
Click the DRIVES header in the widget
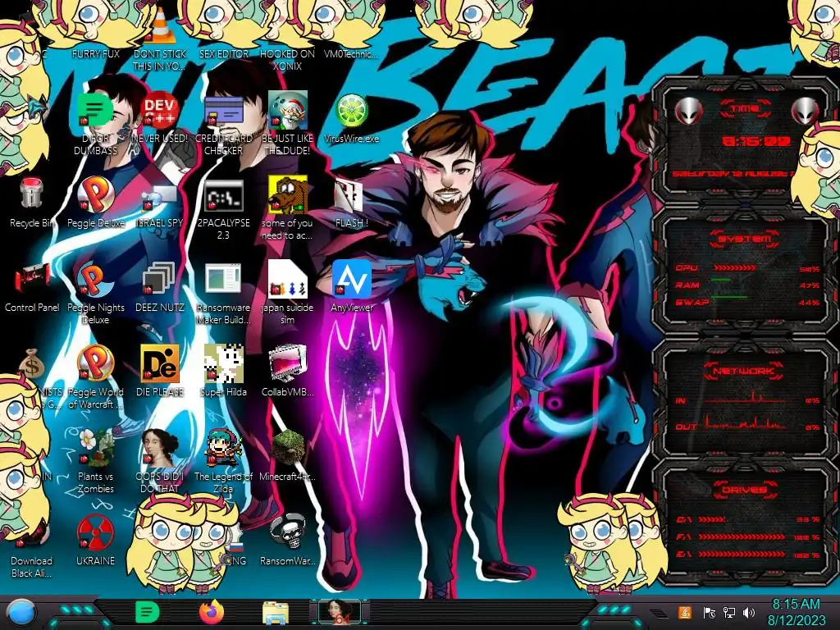click(x=745, y=490)
